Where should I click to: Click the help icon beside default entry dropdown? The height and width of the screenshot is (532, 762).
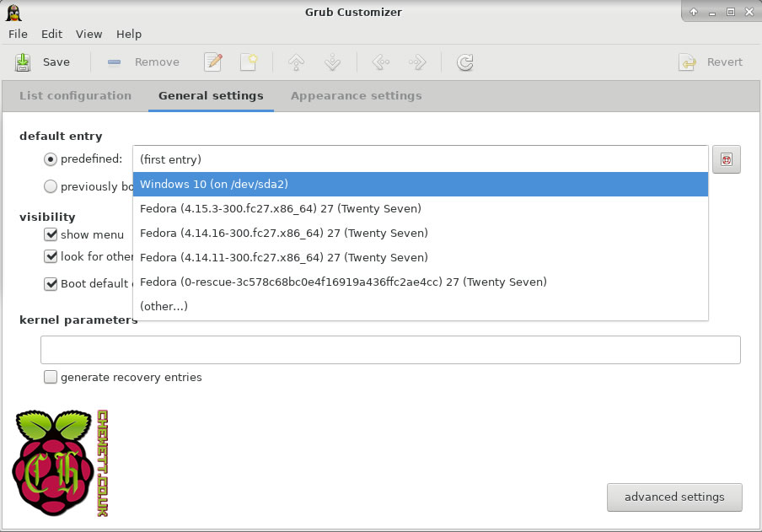pyautogui.click(x=726, y=159)
